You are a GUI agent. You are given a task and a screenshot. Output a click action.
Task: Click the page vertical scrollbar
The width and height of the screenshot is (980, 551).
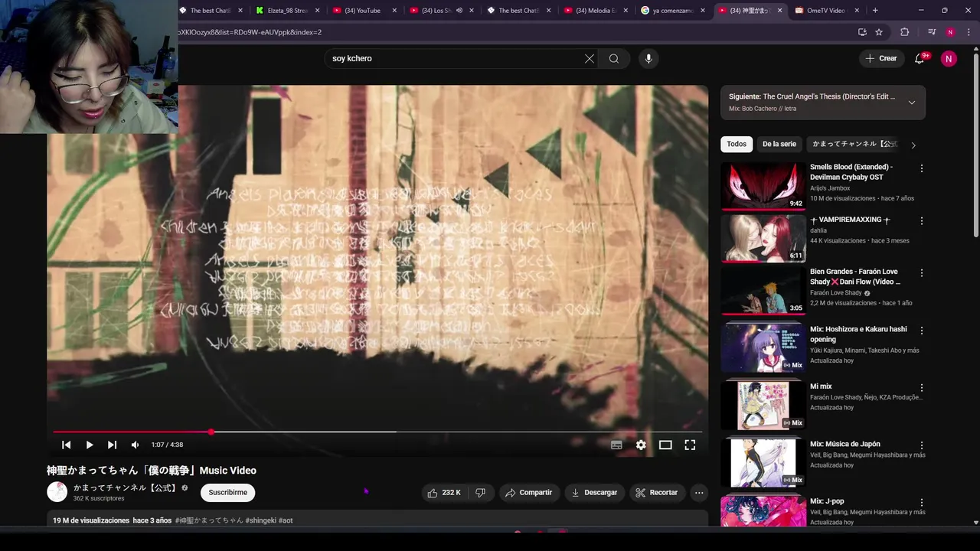tap(976, 145)
